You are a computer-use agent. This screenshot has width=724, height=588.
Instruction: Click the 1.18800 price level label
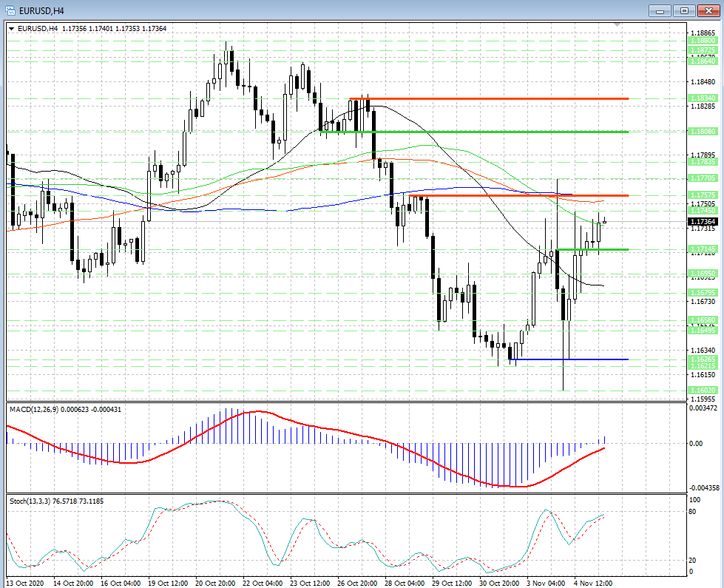pyautogui.click(x=703, y=41)
